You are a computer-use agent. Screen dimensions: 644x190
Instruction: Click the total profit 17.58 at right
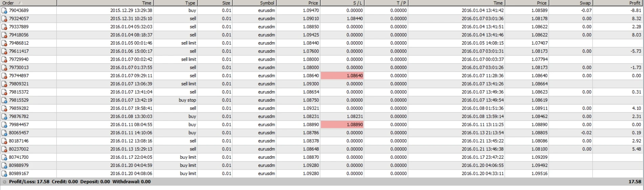[635, 182]
